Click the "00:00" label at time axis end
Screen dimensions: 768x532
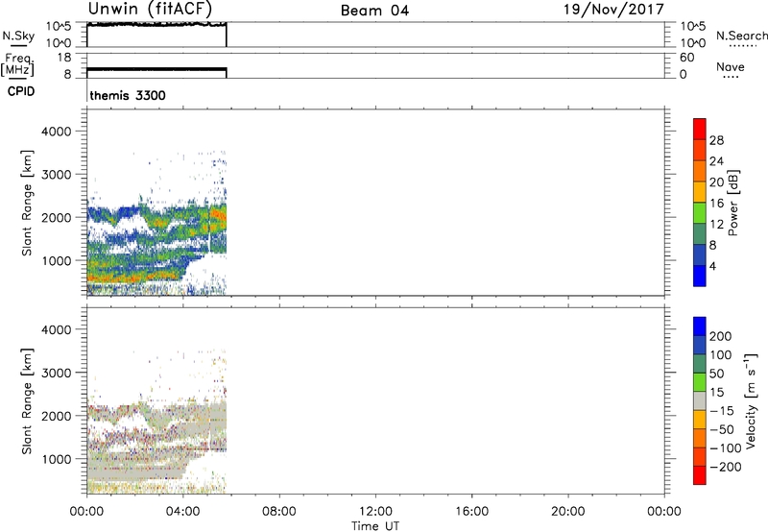(664, 512)
